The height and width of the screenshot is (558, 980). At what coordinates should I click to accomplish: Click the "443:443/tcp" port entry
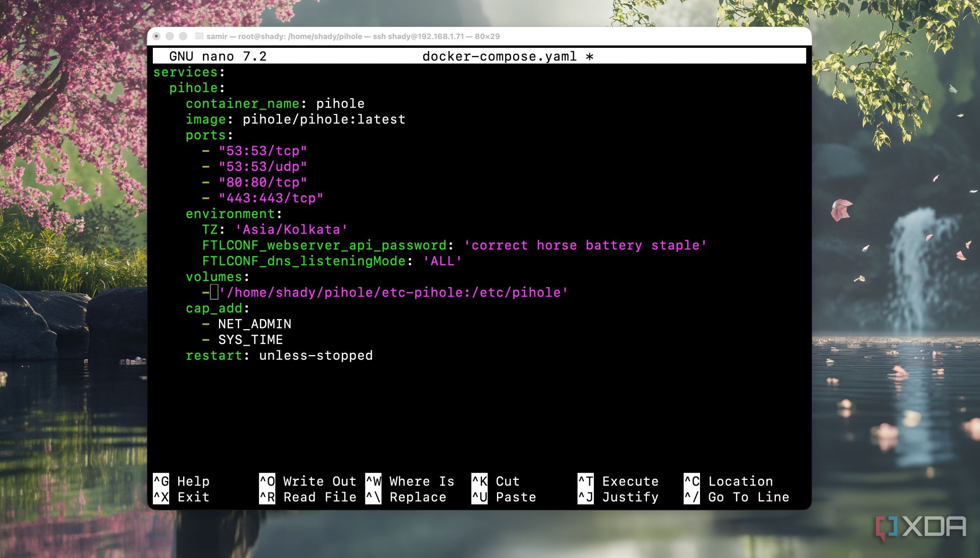pyautogui.click(x=271, y=198)
